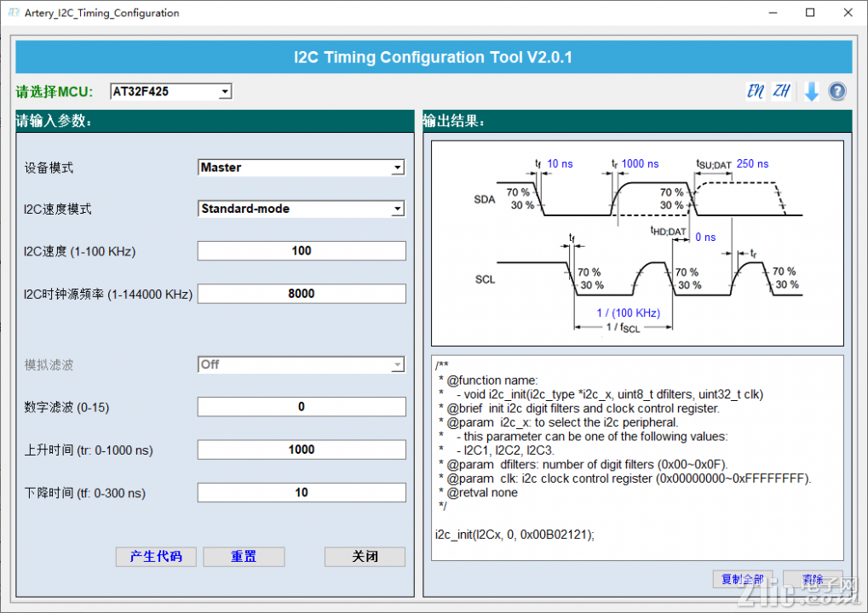
Task: Click the tf 10 ns value in diagram
Action: [x=560, y=163]
